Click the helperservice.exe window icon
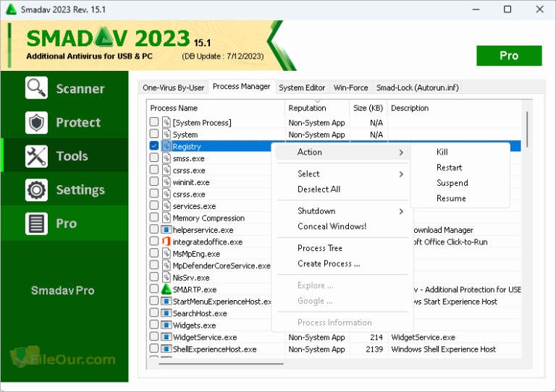This screenshot has height=392, width=556. click(167, 230)
